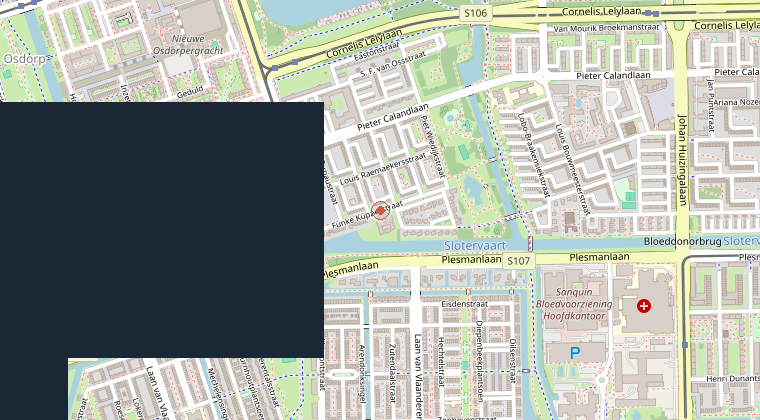Click the Eisdenstraat street label
The image size is (760, 420).
(x=465, y=304)
